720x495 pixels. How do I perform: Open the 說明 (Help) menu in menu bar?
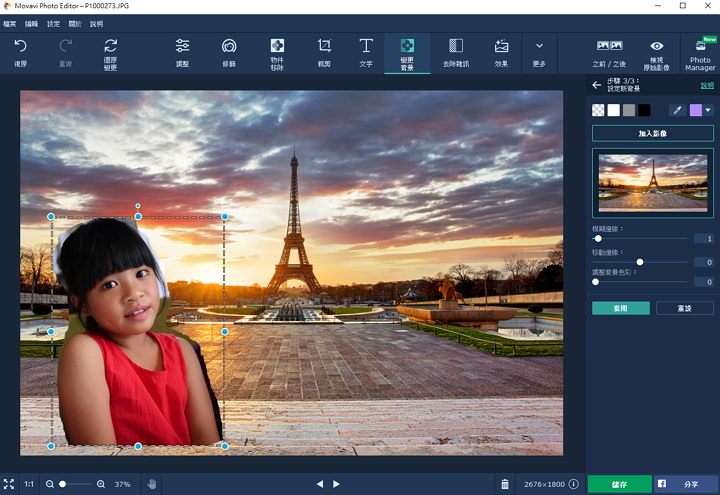point(96,24)
